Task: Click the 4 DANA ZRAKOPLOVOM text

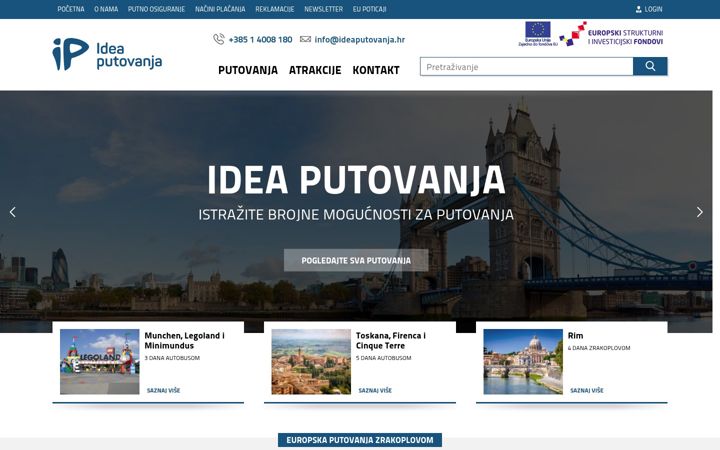Action: (599, 348)
